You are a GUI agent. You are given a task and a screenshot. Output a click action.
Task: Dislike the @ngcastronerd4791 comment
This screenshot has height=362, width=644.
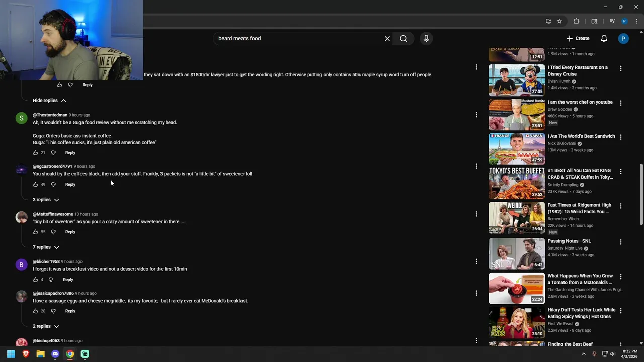point(53,185)
